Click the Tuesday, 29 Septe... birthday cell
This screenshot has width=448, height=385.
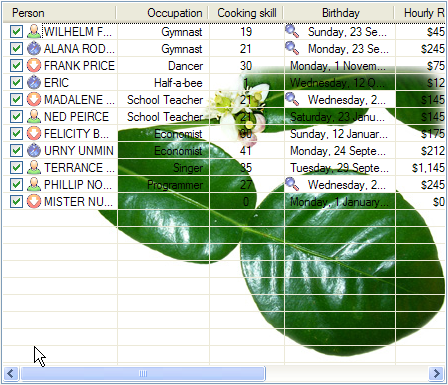click(x=340, y=168)
